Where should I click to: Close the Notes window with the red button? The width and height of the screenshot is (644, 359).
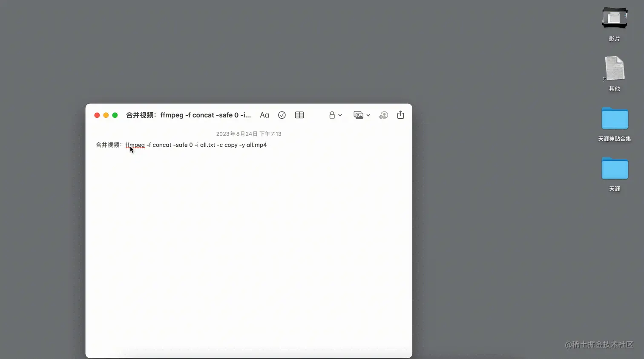(x=97, y=115)
